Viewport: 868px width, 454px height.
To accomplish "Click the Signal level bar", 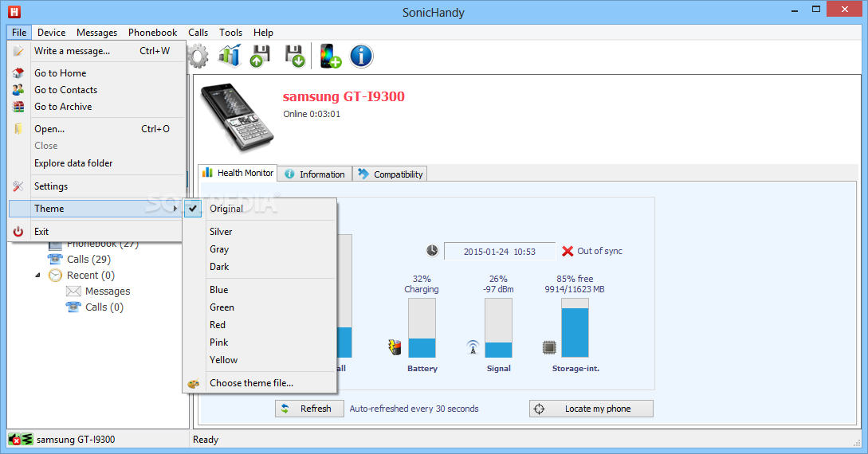I will click(498, 328).
